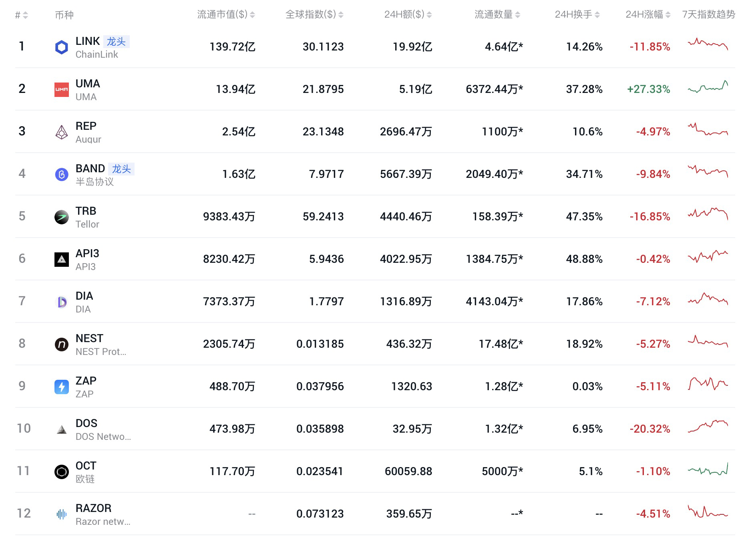Click the ZAP lightning bolt logo
Screen dimensions: 756x536
[x=61, y=387]
